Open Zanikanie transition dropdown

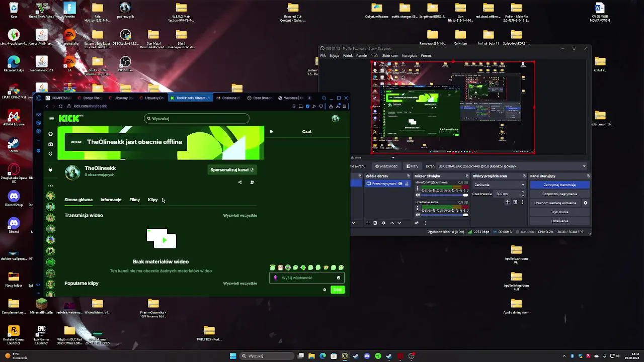click(499, 185)
